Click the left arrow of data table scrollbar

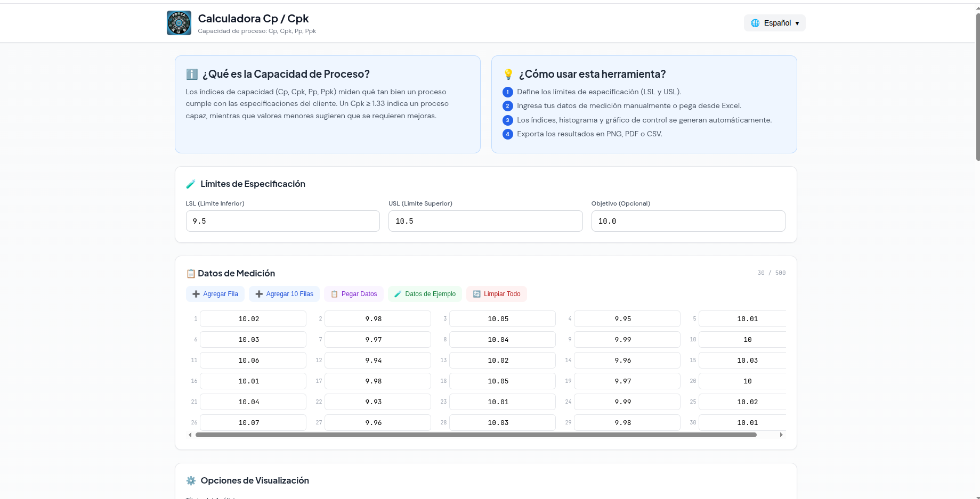click(190, 435)
